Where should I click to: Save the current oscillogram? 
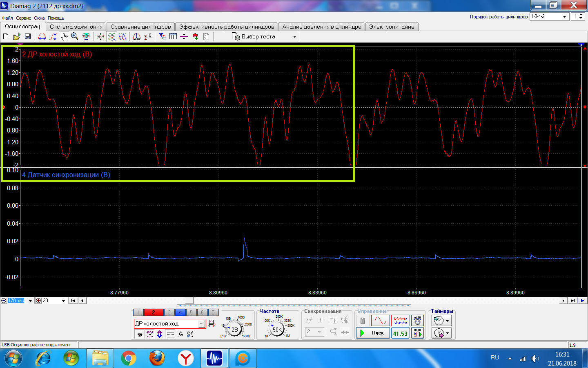click(x=28, y=37)
